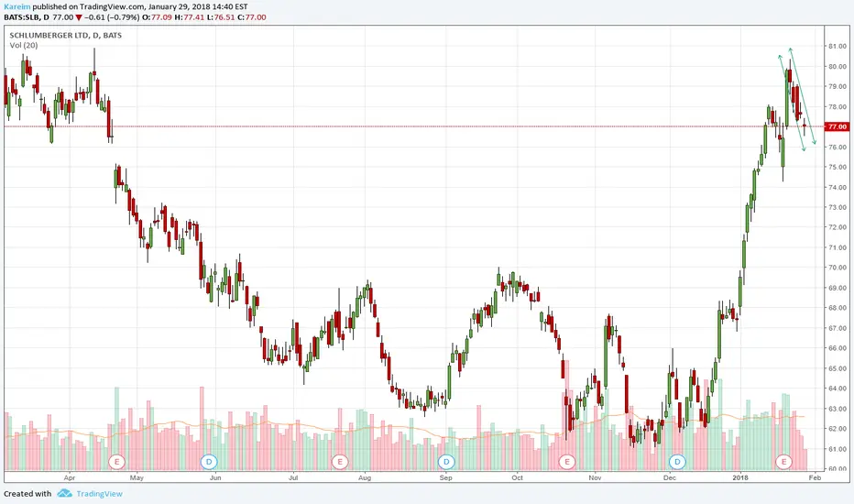Open the Kareim author link
This screenshot has width=854, height=504.
pyautogui.click(x=16, y=6)
